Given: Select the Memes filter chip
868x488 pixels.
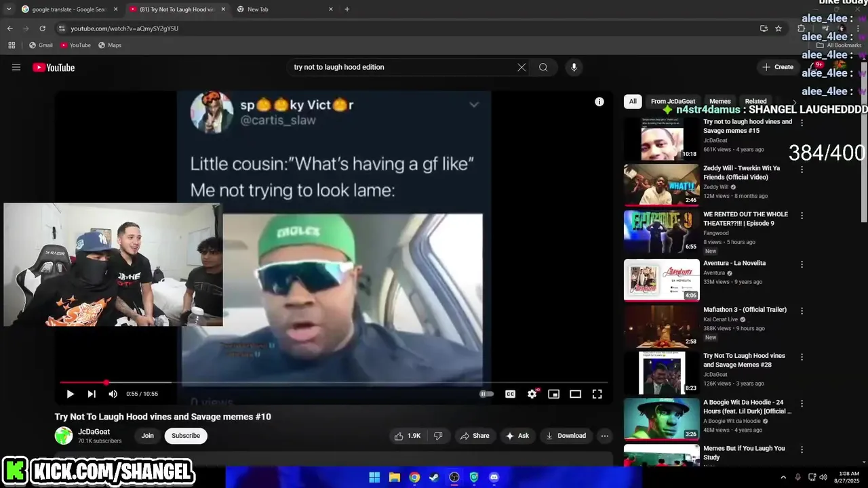Looking at the screenshot, I should [x=720, y=102].
